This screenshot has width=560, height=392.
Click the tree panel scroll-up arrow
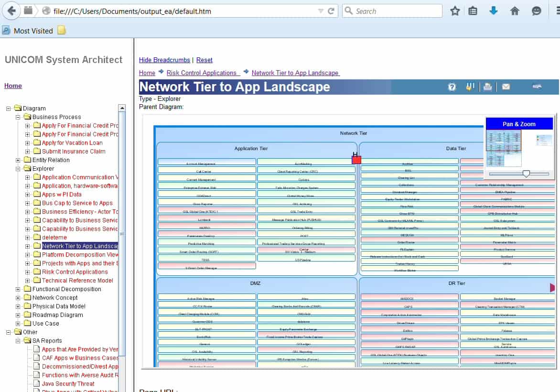[x=122, y=108]
